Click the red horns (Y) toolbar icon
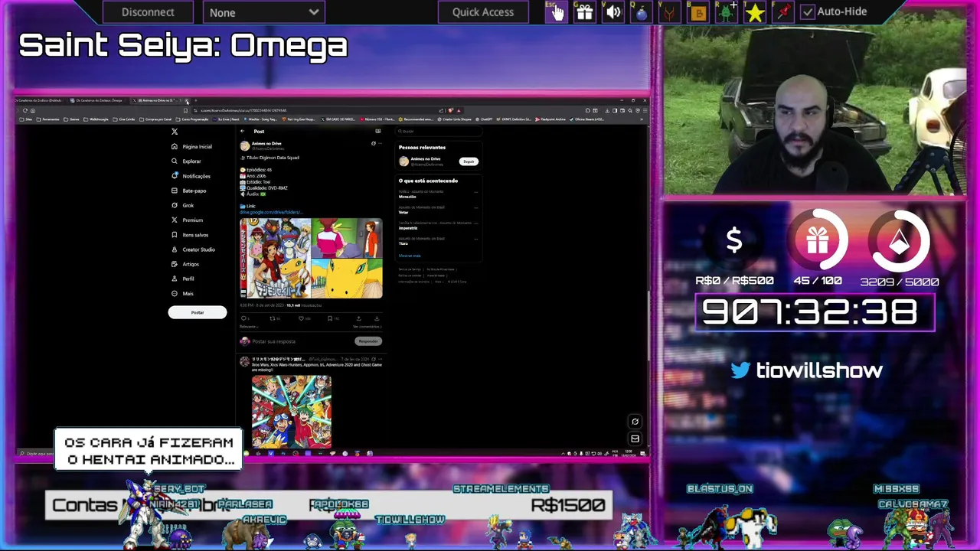Screen dimensions: 980x551 tap(669, 11)
